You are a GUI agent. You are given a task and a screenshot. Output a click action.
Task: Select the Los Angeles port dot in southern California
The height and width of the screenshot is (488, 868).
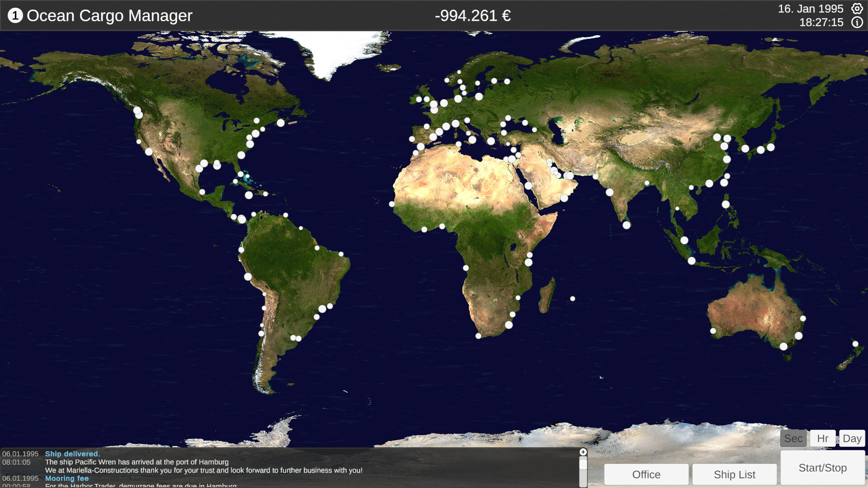tap(149, 152)
